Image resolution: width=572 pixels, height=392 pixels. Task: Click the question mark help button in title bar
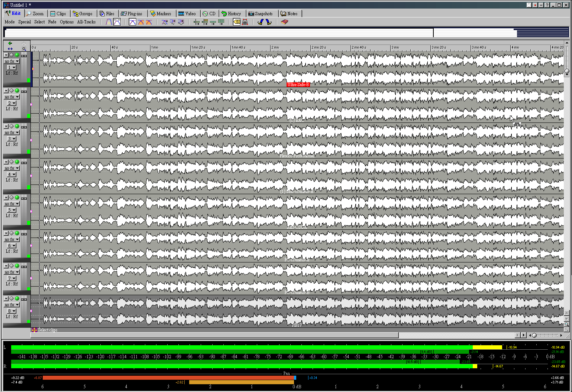tap(547, 5)
